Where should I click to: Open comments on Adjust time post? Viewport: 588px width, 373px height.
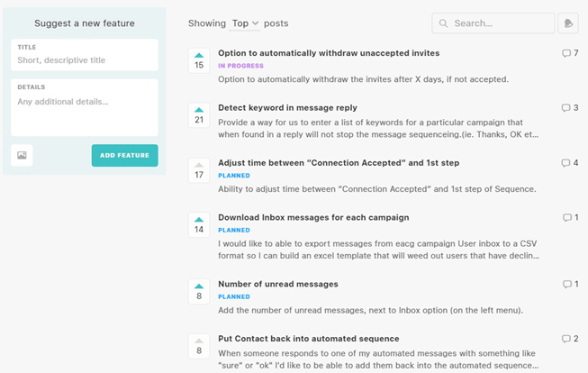[x=569, y=163]
